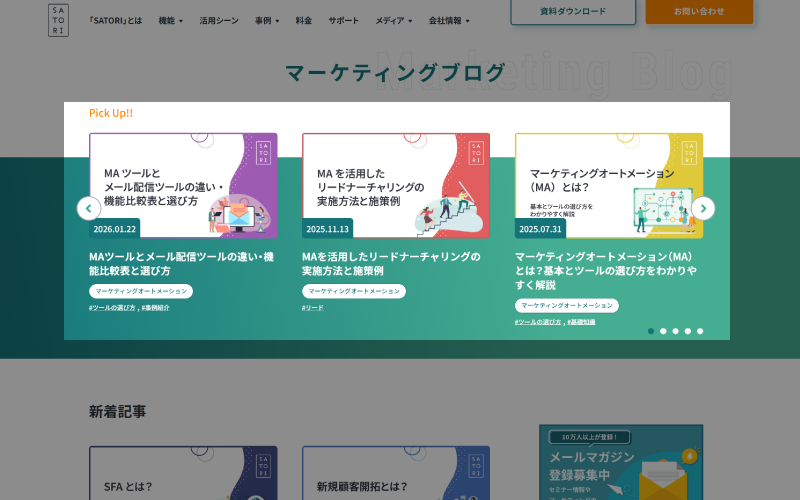Click マーケティングオートメーション tag under 2025.07.31 article
Viewport: 800px width, 500px height.
pos(566,306)
